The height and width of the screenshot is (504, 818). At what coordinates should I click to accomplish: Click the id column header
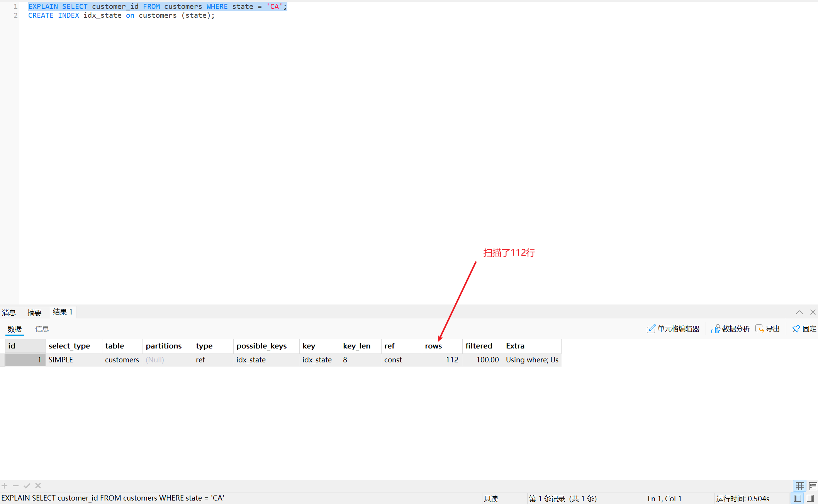click(25, 346)
